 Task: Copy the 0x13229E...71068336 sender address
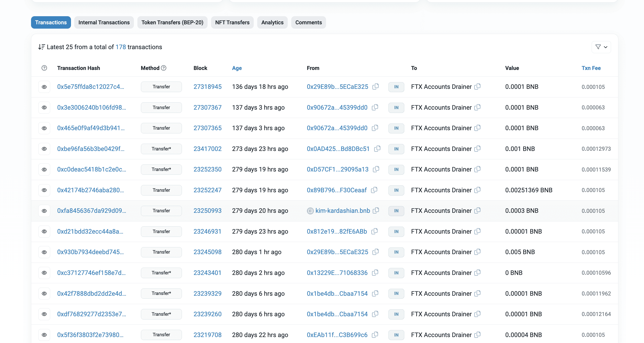[375, 273]
